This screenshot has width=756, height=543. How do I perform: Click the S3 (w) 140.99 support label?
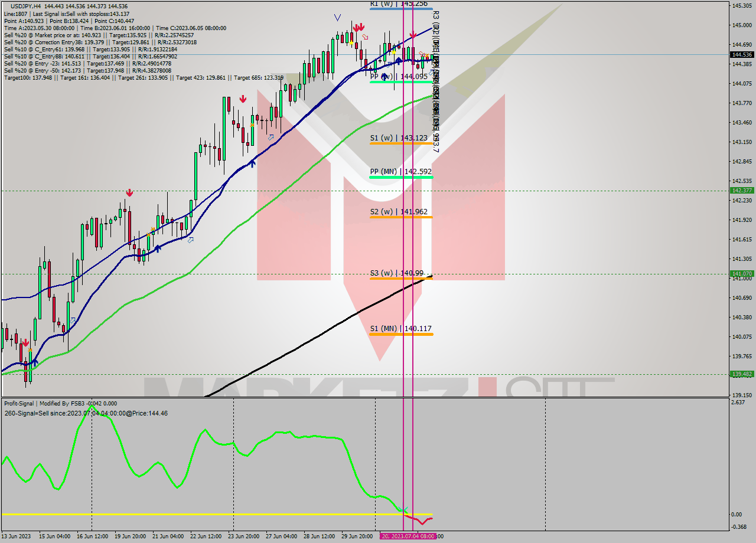(x=397, y=273)
